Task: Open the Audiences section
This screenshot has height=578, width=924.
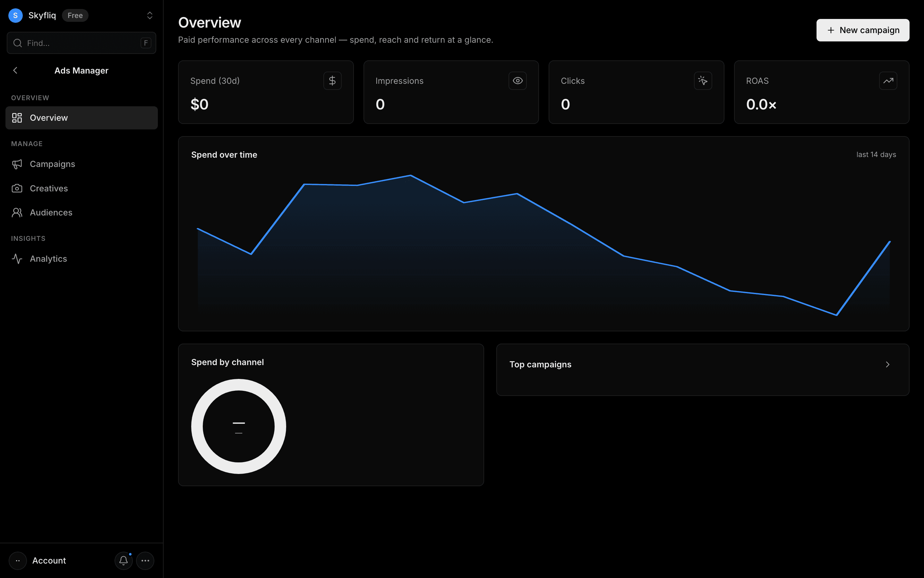Action: click(x=81, y=213)
